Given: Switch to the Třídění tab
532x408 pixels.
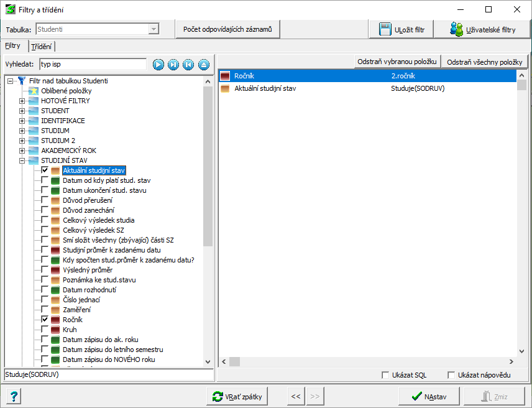Looking at the screenshot, I should [x=42, y=47].
